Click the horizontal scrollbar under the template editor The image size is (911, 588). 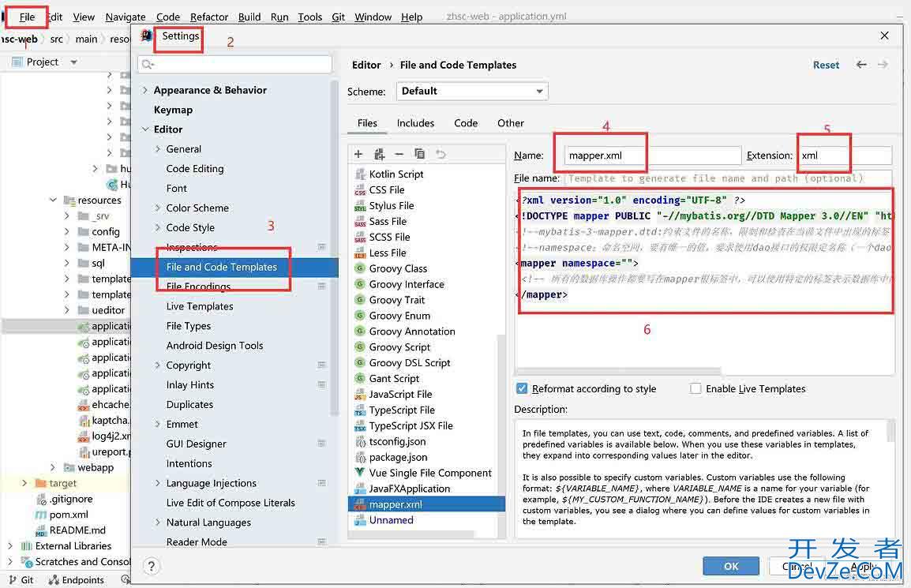click(618, 370)
